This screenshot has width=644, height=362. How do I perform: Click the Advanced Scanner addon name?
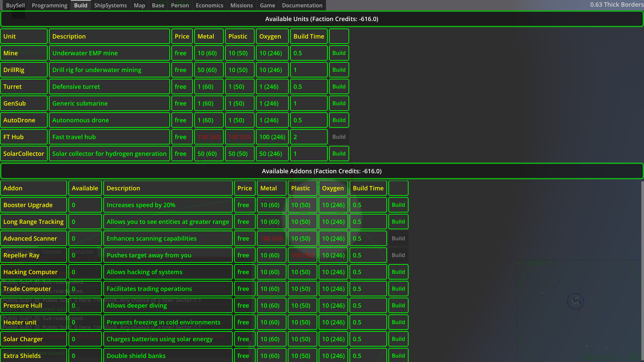(34, 238)
